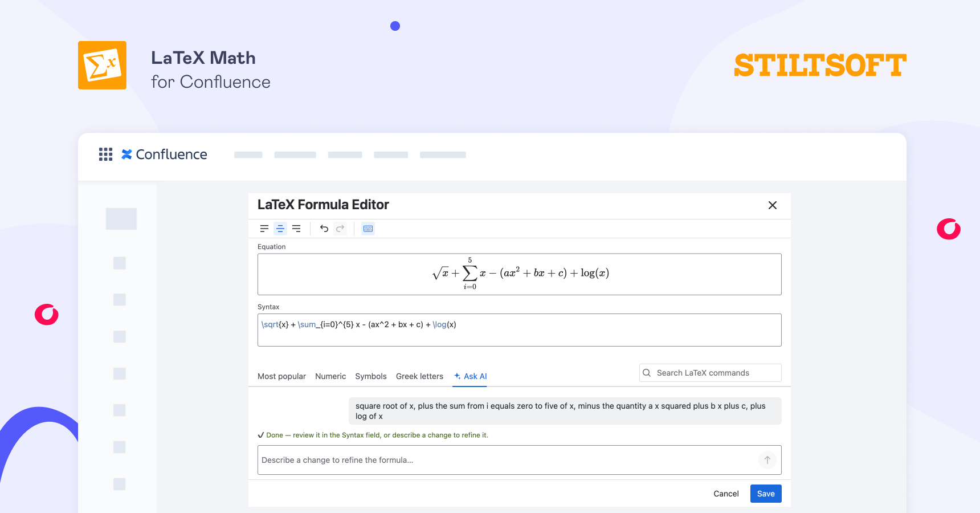
Task: Click the STILTSOFT brand logo
Action: click(820, 65)
